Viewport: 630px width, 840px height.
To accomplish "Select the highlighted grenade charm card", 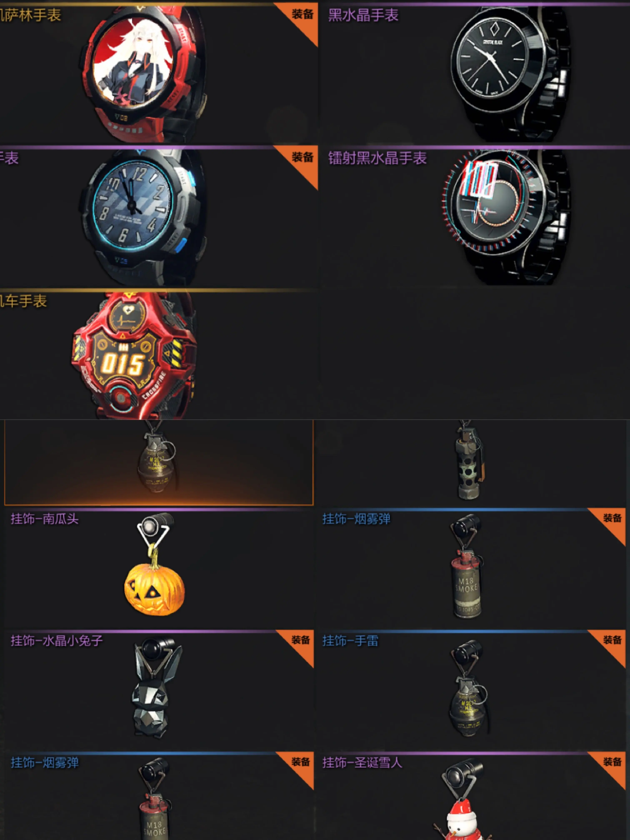I will point(159,462).
